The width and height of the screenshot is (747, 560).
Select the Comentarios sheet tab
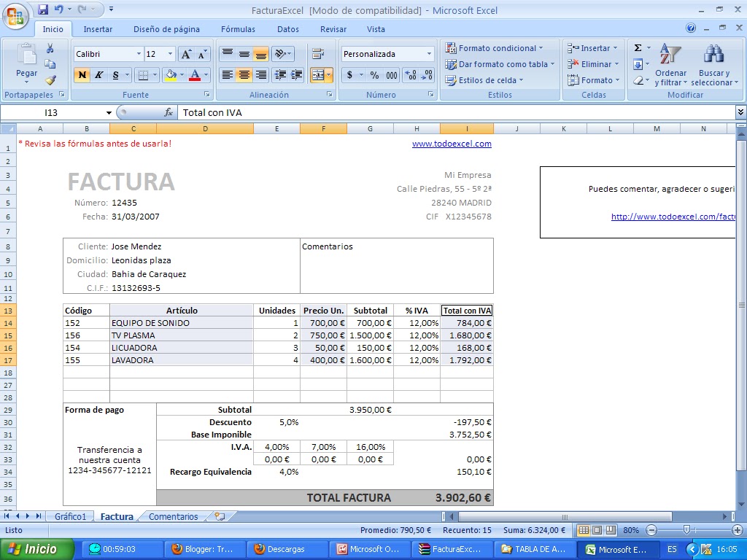pos(172,515)
